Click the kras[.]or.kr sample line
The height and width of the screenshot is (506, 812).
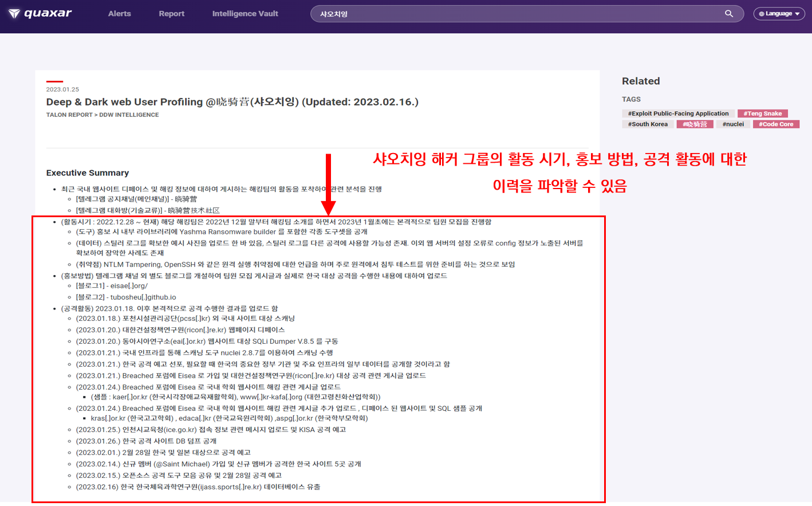click(x=229, y=418)
